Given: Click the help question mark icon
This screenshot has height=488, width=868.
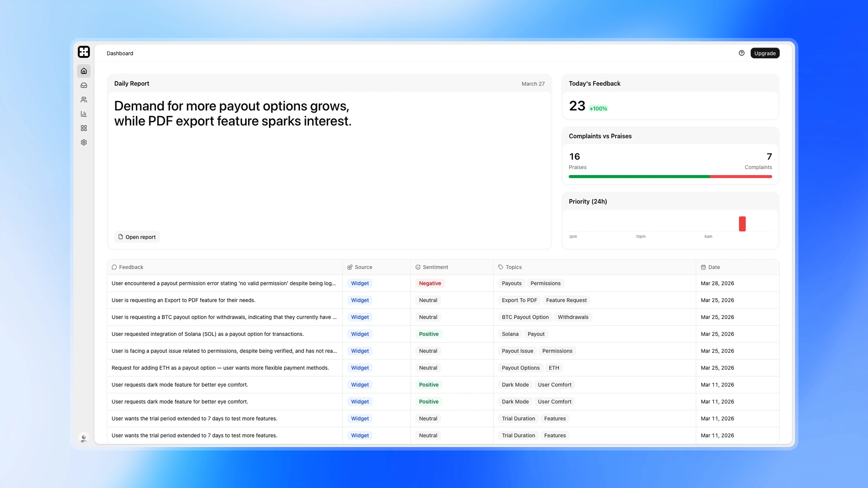Looking at the screenshot, I should (741, 53).
